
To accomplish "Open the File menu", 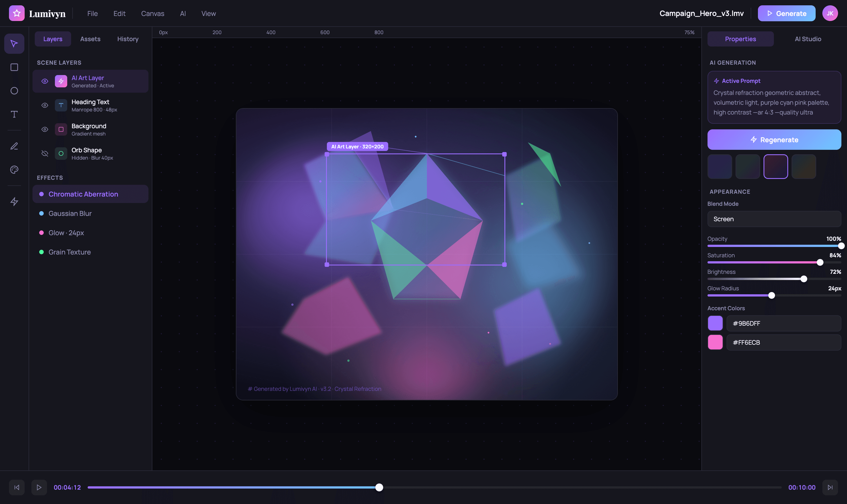I will click(92, 14).
